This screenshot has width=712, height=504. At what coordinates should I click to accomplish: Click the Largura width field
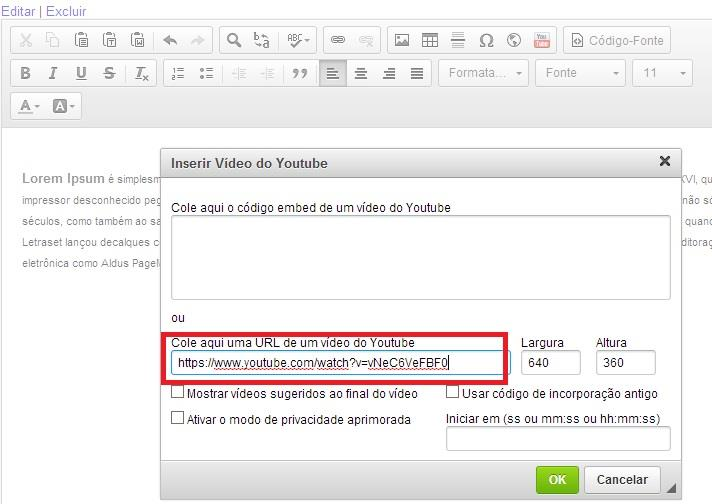[x=550, y=363]
